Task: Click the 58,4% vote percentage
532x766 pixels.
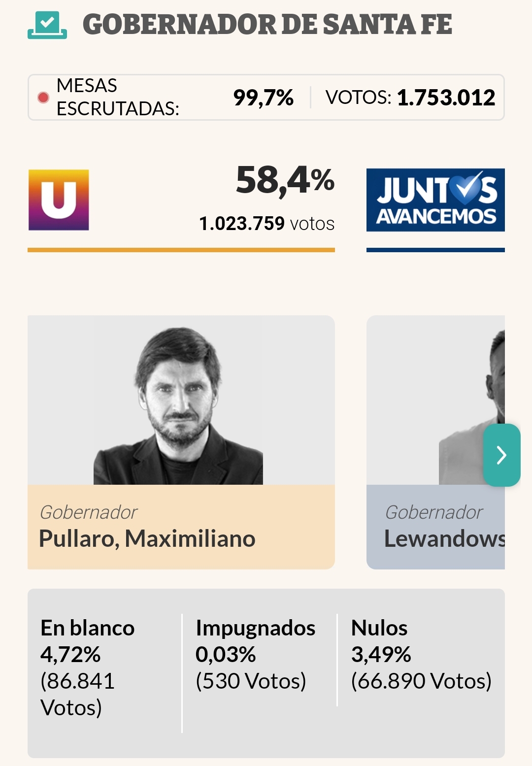Action: (285, 181)
